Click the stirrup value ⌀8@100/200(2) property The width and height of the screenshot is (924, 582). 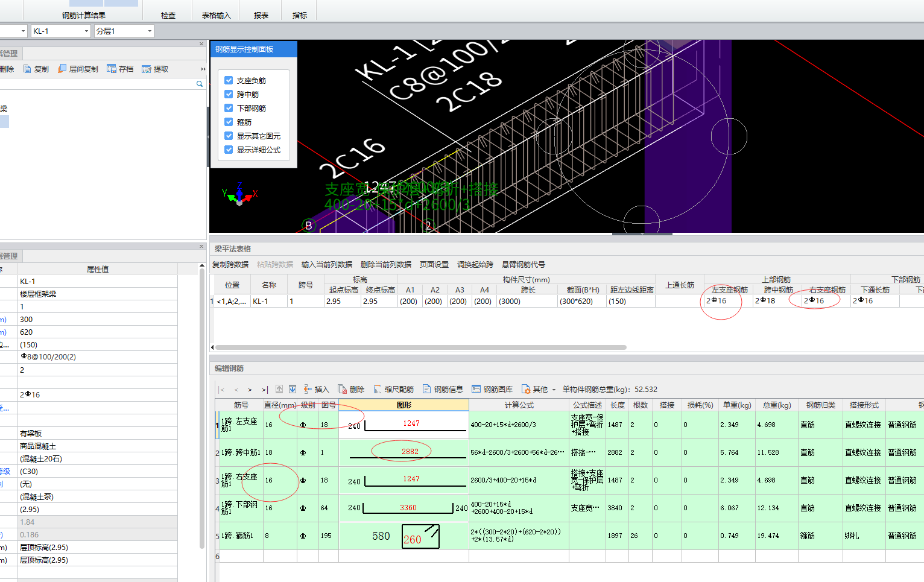[x=98, y=357]
